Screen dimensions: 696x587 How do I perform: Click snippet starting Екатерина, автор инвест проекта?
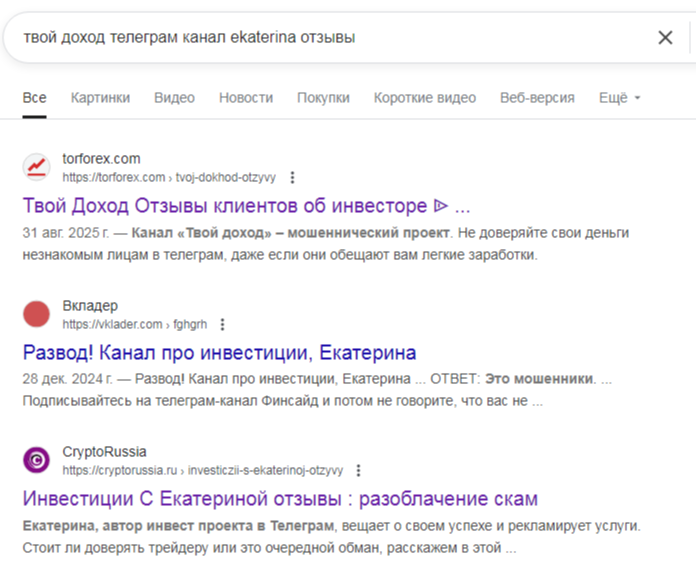332,536
